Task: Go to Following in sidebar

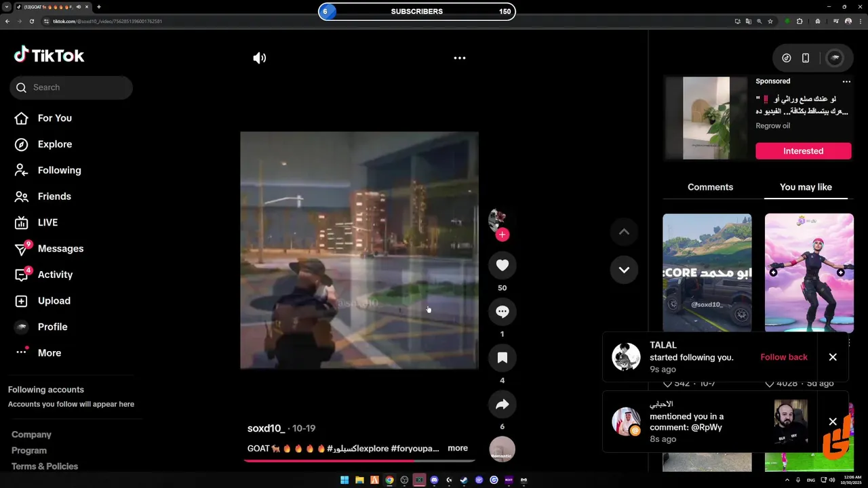Action: coord(47,170)
